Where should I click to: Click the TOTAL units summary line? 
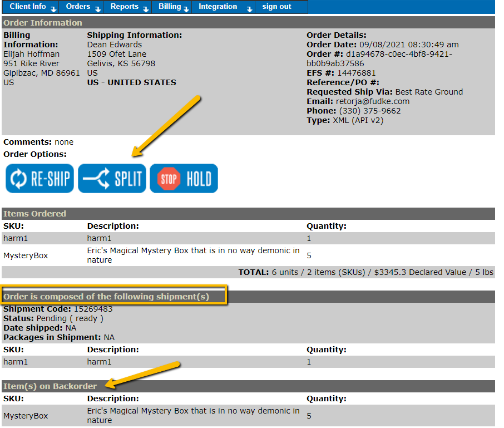366,272
